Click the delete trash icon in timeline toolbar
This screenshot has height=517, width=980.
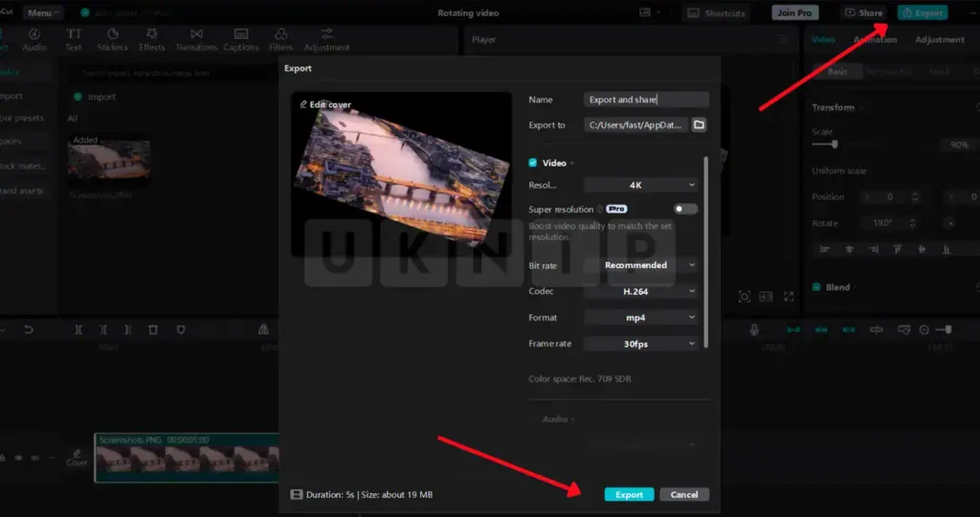[x=153, y=329]
